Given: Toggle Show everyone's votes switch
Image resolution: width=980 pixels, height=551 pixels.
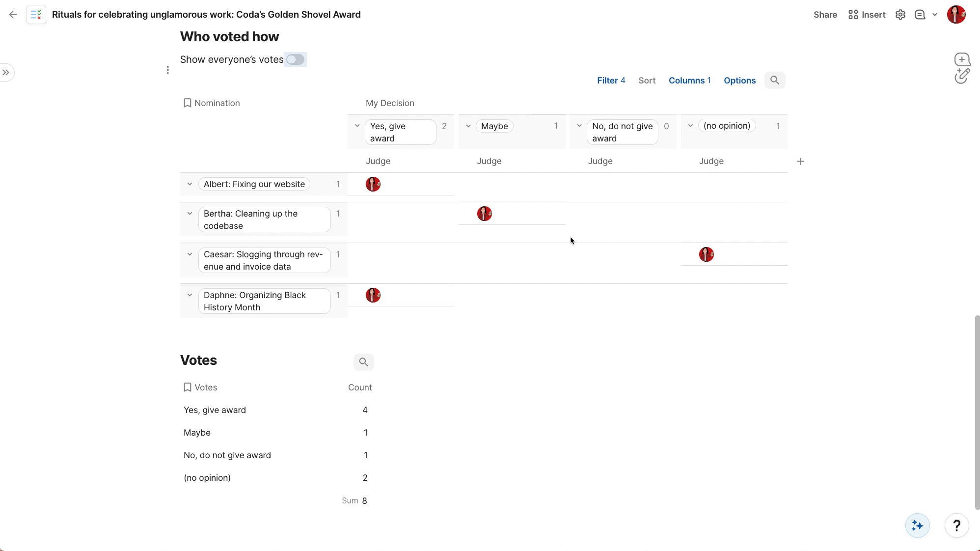Looking at the screenshot, I should 295,59.
